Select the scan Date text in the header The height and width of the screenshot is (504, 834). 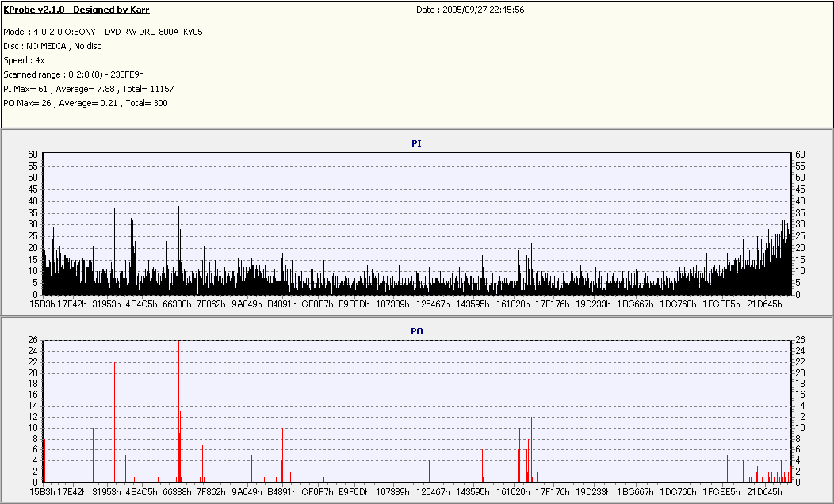470,10
